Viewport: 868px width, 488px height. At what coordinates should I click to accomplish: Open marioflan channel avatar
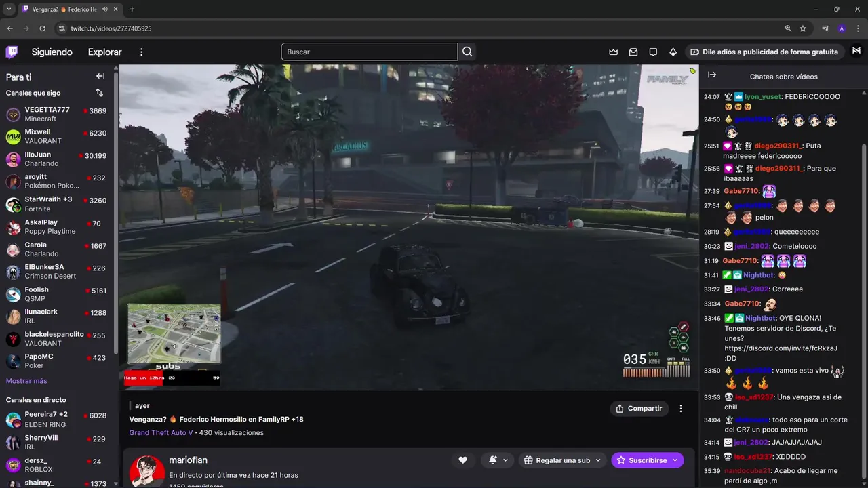click(x=147, y=471)
